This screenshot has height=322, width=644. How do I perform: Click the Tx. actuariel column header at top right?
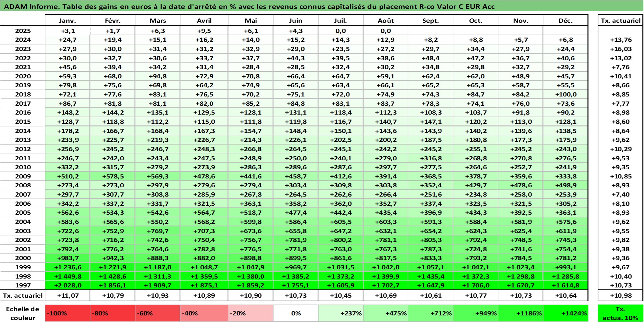[x=621, y=20]
